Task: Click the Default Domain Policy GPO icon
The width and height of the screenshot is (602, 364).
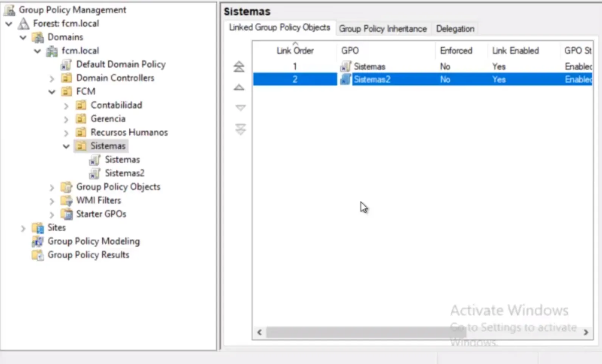Action: tap(66, 65)
